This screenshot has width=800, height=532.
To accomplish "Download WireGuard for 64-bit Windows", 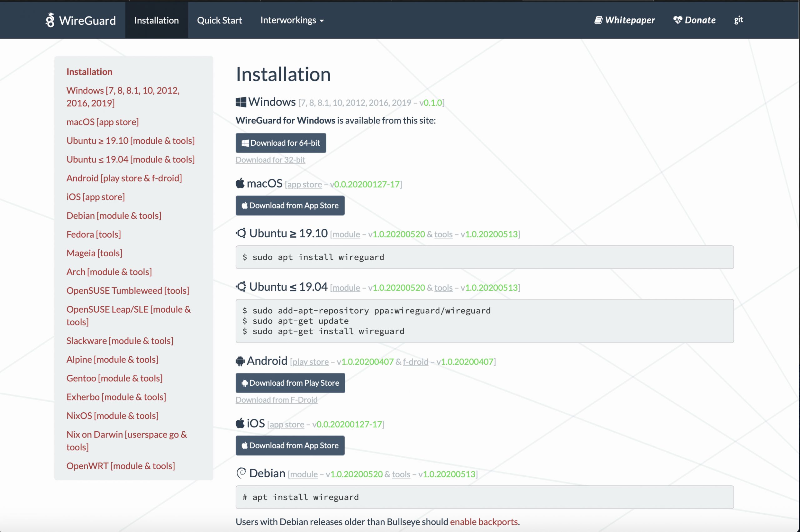I will tap(281, 143).
